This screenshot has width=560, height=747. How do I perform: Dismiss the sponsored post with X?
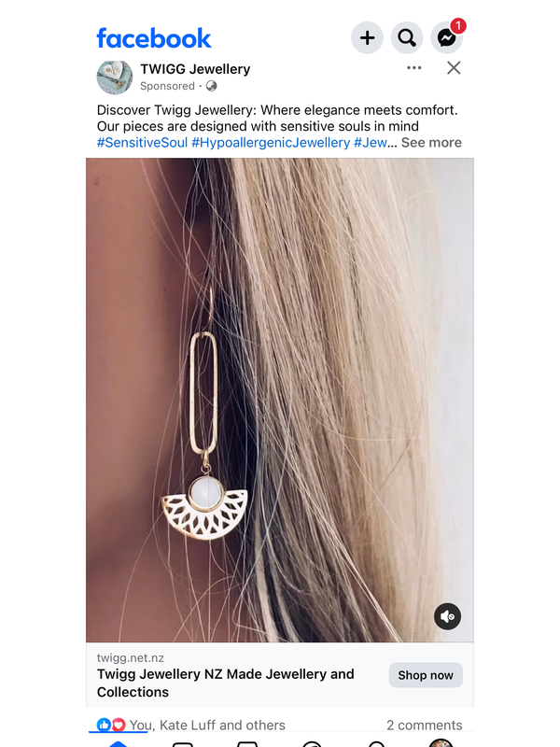[x=454, y=67]
